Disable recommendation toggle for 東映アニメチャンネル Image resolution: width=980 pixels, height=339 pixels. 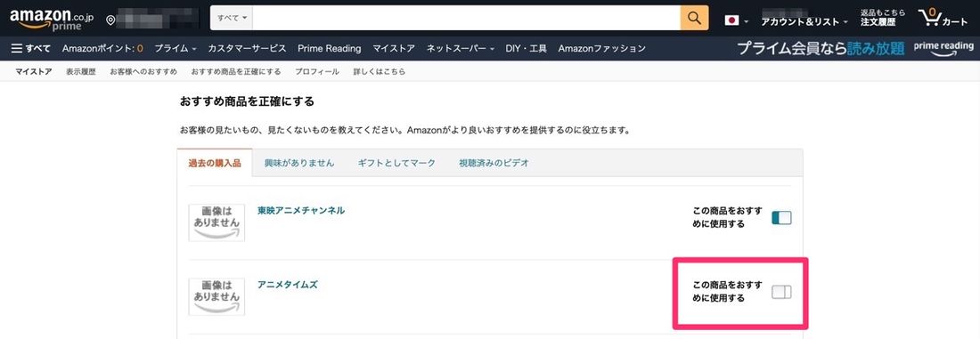tap(781, 218)
